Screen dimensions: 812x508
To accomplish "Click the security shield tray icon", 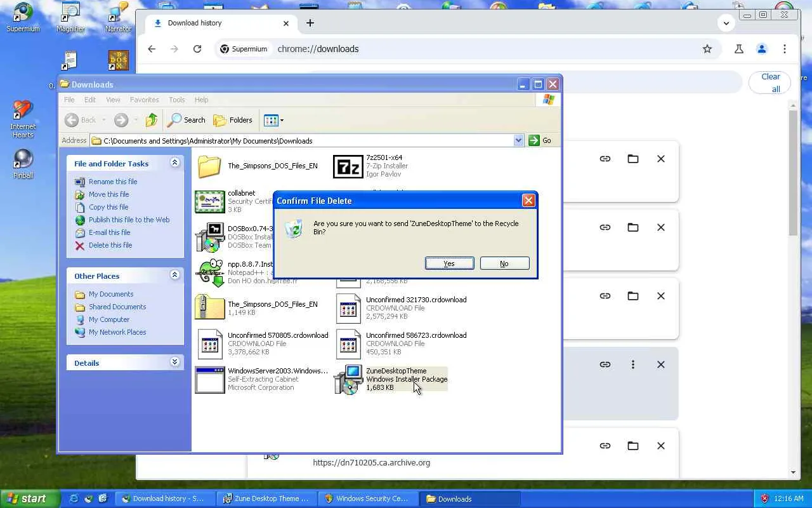I will [764, 498].
